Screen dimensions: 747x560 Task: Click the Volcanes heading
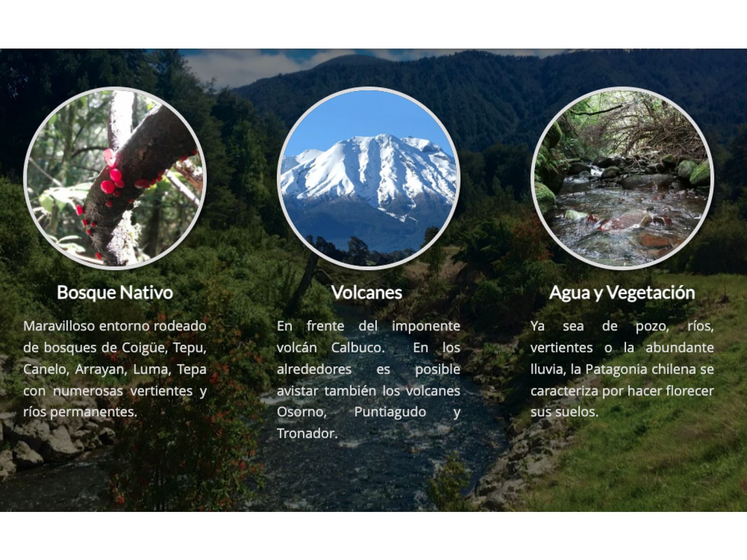(367, 293)
